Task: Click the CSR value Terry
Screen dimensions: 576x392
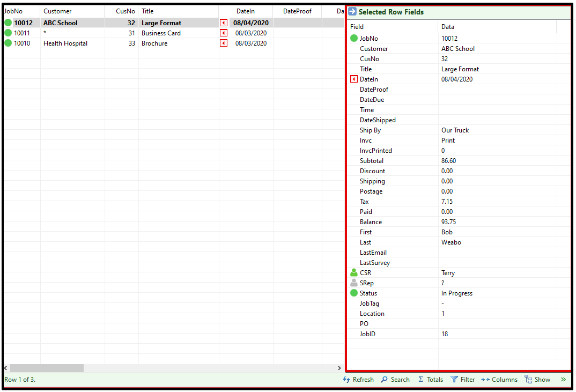Action: (448, 272)
